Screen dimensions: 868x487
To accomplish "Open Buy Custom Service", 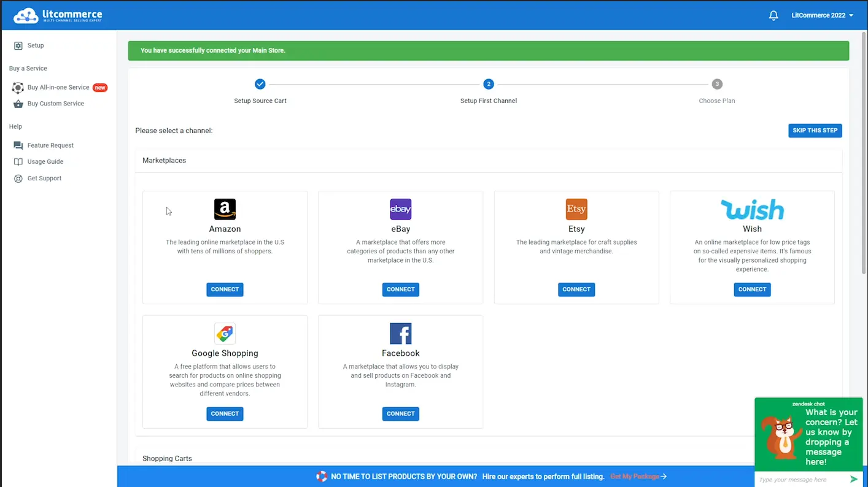I will (56, 104).
